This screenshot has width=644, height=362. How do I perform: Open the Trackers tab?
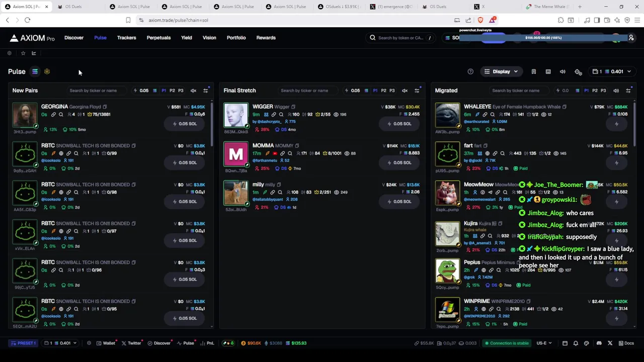tap(127, 38)
